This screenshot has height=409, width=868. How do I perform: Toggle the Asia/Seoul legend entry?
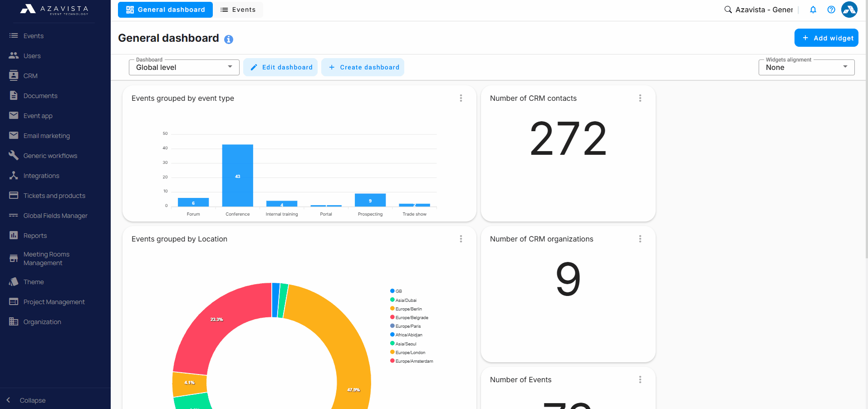403,344
